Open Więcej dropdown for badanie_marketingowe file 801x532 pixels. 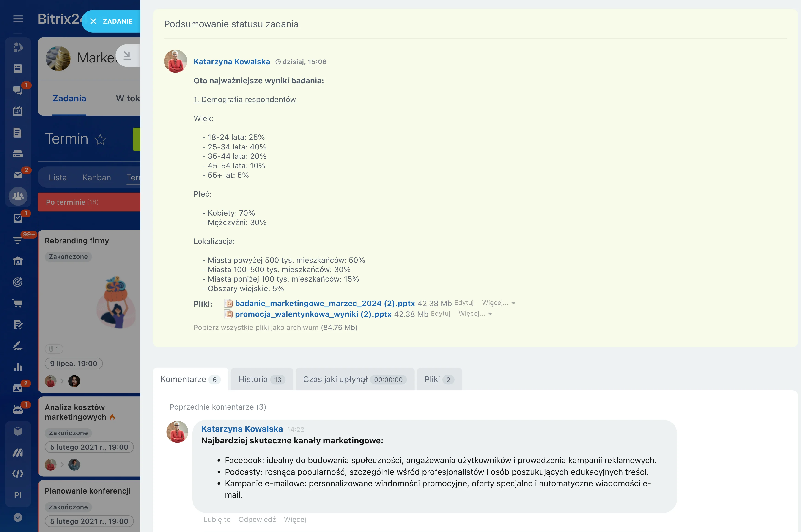[499, 303]
